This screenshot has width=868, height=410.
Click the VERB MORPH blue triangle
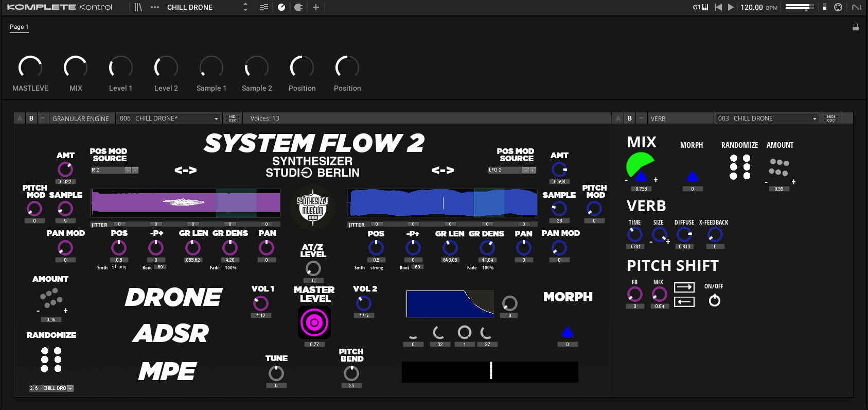[693, 176]
